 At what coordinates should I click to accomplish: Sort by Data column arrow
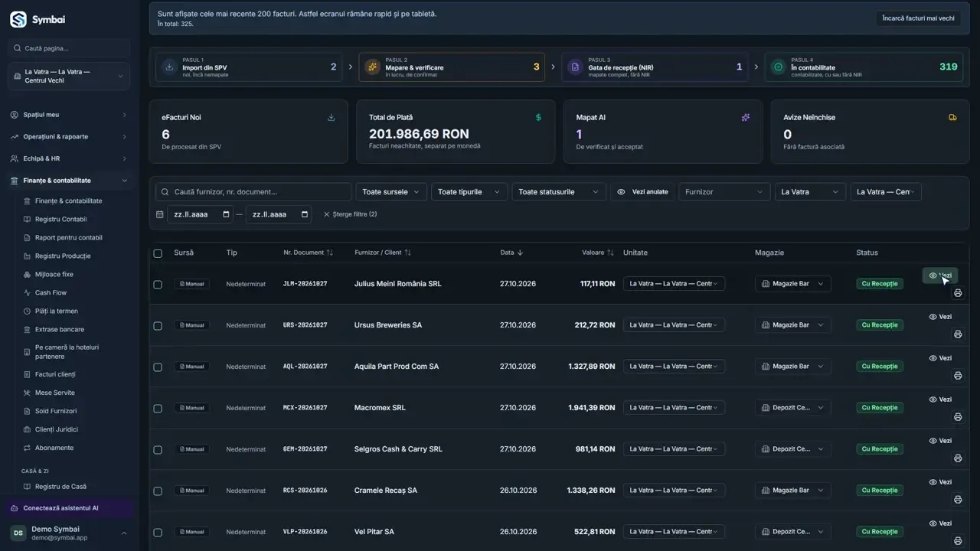tap(521, 253)
